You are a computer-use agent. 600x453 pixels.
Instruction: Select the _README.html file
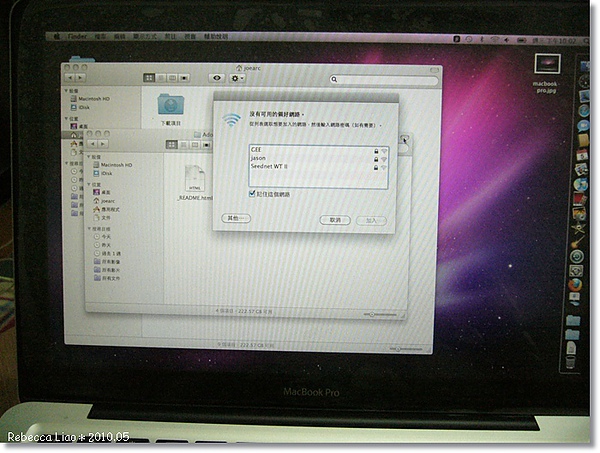pos(195,183)
